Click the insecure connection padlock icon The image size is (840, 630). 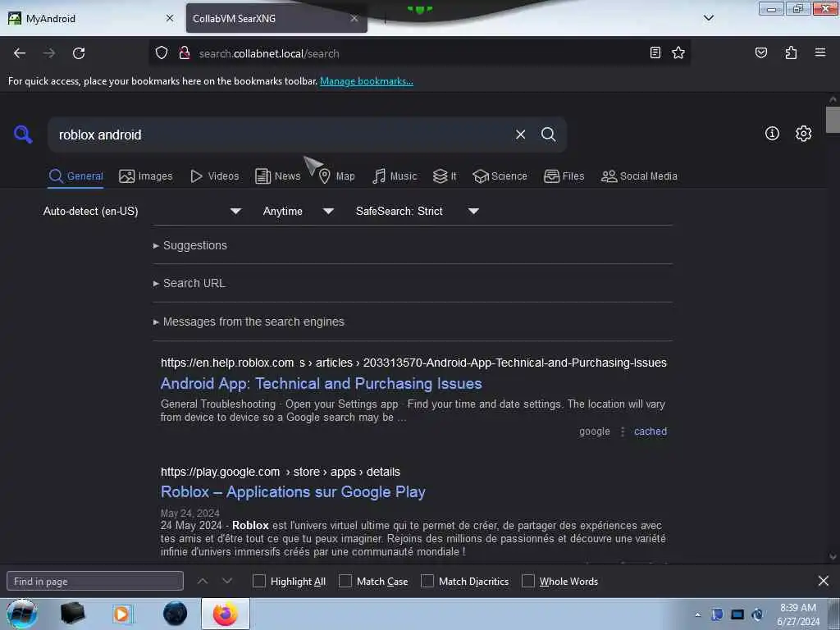tap(185, 53)
